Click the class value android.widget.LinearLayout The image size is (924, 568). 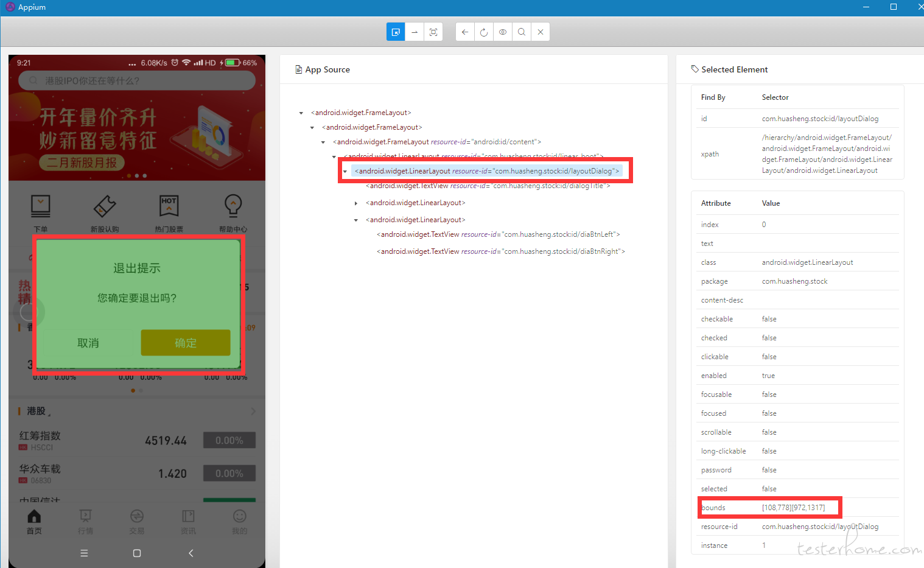click(807, 262)
